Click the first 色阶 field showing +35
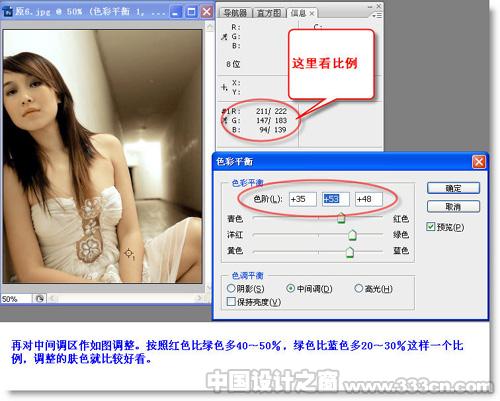The height and width of the screenshot is (401, 500). (302, 199)
